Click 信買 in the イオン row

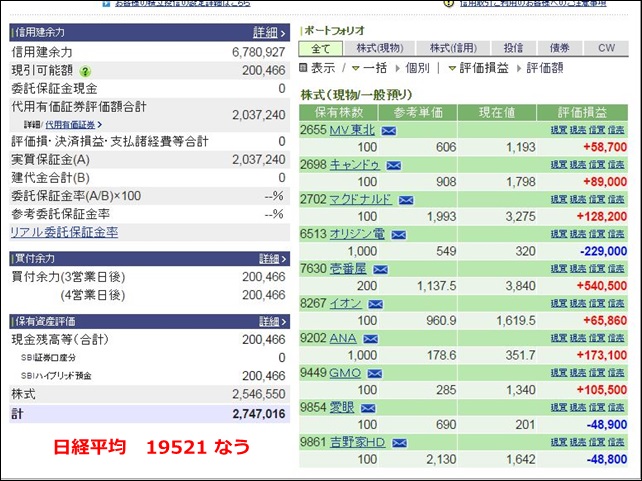point(597,303)
